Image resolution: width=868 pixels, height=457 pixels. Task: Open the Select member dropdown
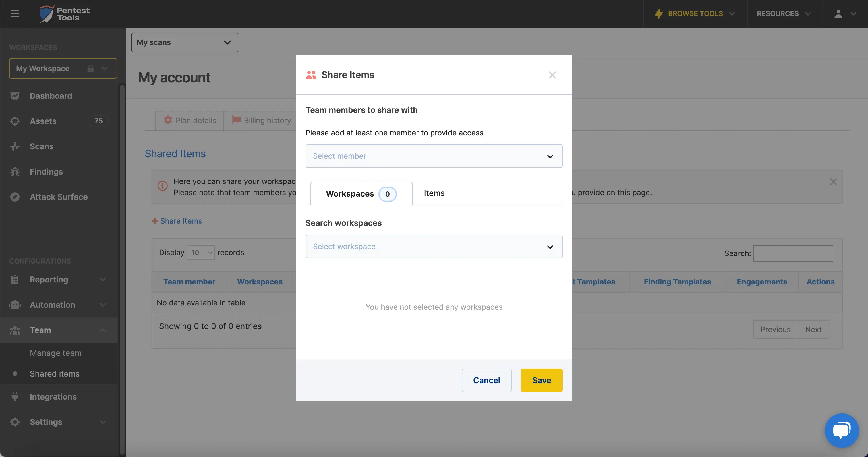coord(434,156)
